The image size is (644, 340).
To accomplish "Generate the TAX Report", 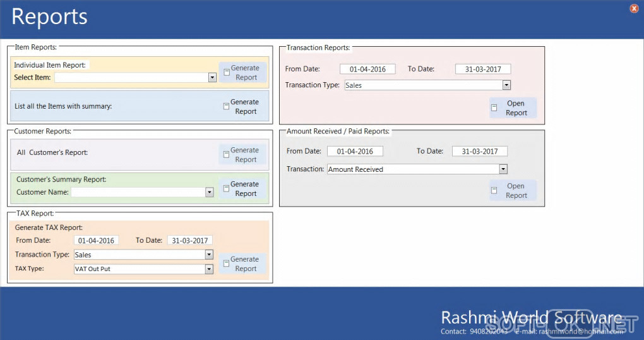I will click(242, 264).
